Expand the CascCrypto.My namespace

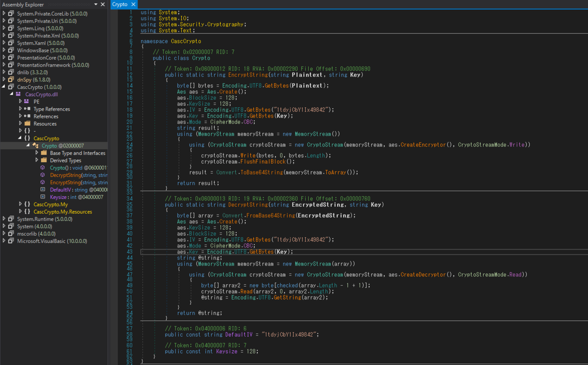click(20, 204)
